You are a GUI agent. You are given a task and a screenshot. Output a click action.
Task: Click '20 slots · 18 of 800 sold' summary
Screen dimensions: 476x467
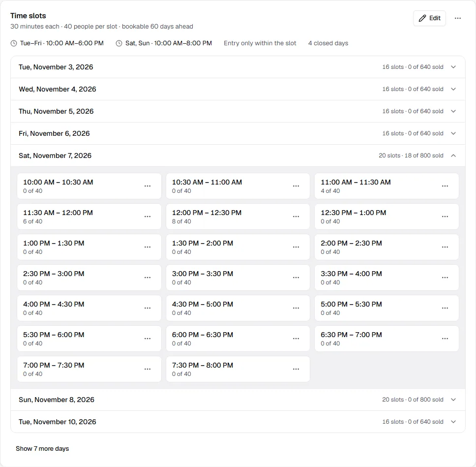411,156
